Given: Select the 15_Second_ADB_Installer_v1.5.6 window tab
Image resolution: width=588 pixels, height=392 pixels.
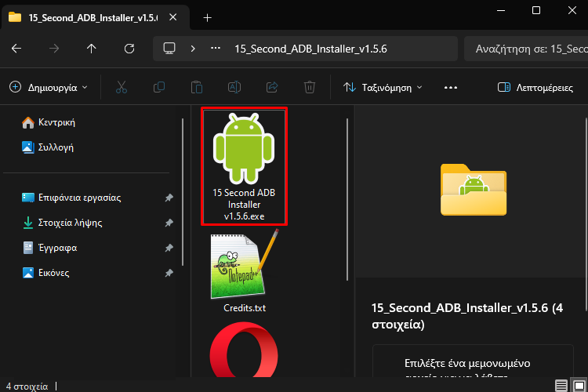Looking at the screenshot, I should 96,17.
